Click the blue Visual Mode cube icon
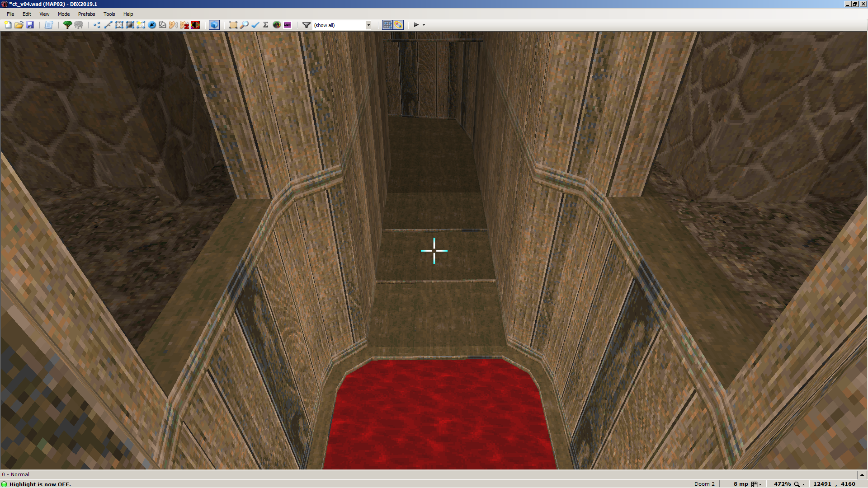Viewport: 868px width, 488px height. coord(214,25)
